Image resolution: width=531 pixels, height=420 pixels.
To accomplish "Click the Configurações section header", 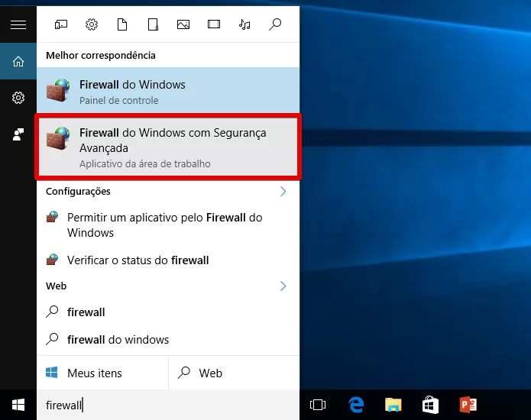I will 78,192.
